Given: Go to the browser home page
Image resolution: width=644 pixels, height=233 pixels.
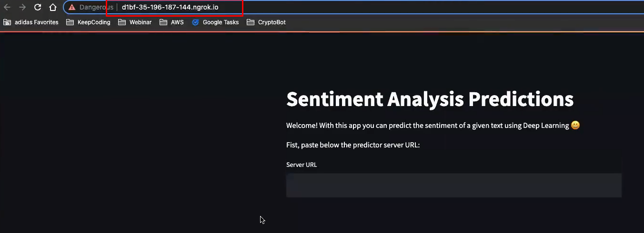Looking at the screenshot, I should 53,7.
